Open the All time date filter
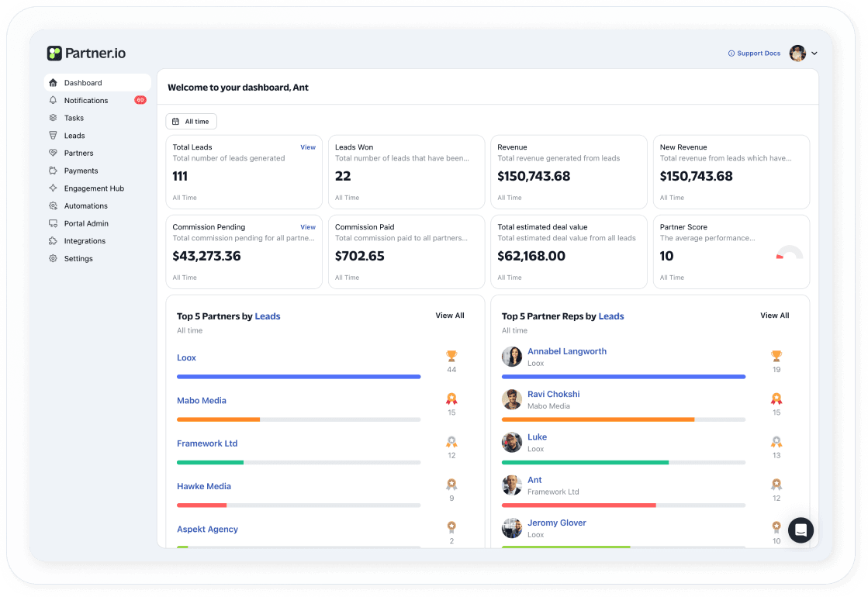The width and height of the screenshot is (868, 597). coord(192,122)
